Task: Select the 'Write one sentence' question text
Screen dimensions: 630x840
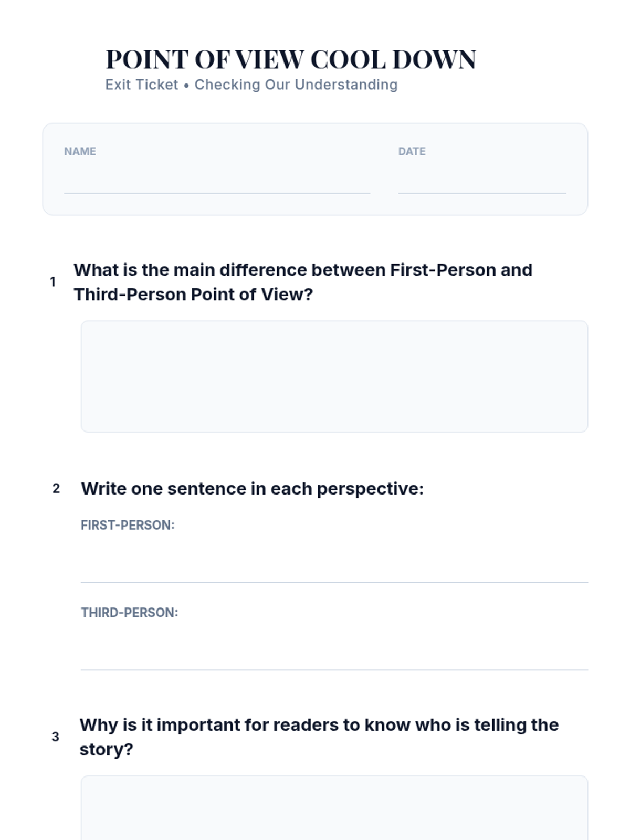Action: click(252, 489)
